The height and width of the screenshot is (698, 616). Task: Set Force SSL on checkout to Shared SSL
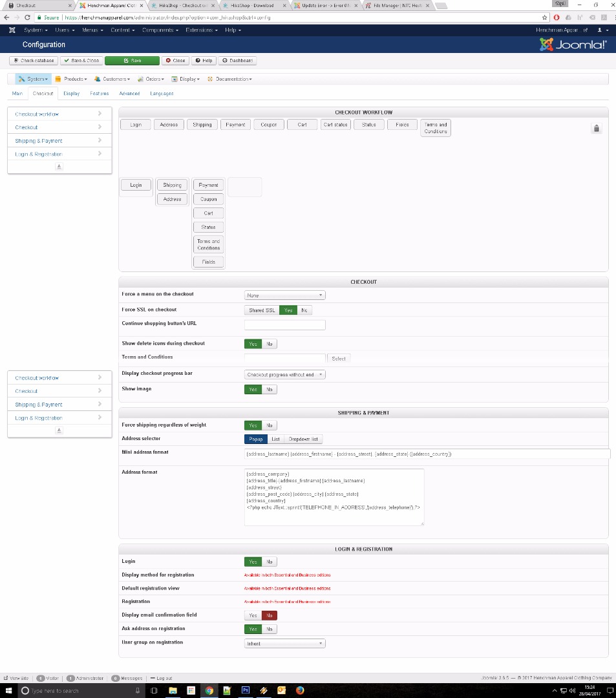[x=262, y=310]
